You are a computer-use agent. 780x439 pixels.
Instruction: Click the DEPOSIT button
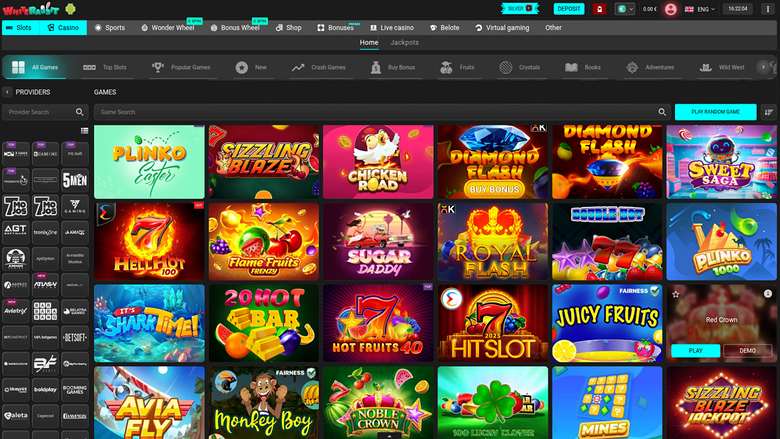pos(569,8)
